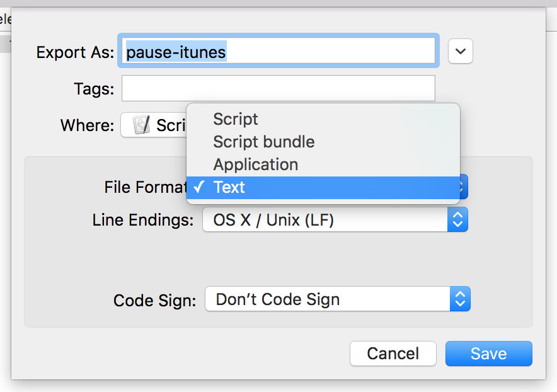Image resolution: width=557 pixels, height=392 pixels.
Task: Click the checkmark beside Text
Action: (199, 187)
